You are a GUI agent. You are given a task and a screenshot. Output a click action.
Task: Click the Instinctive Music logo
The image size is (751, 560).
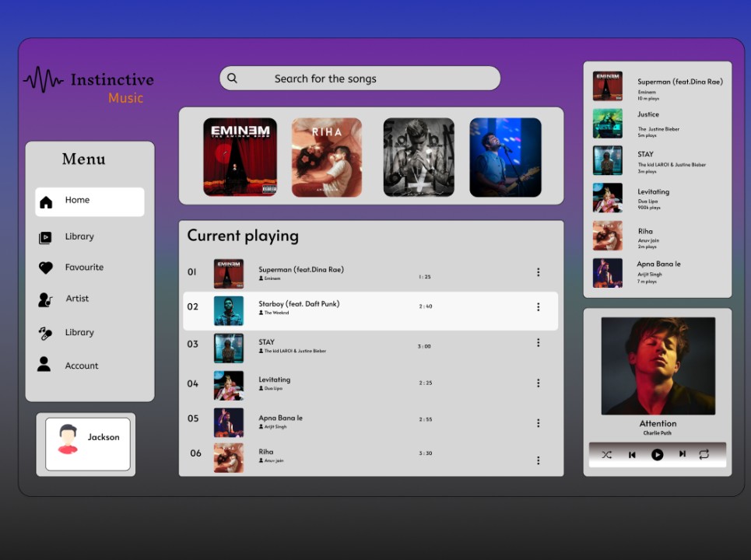[88, 86]
